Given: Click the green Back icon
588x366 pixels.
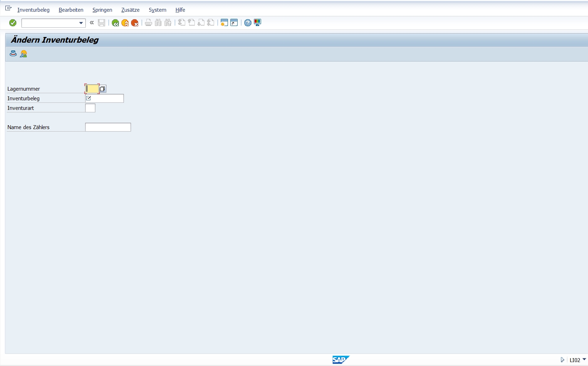Looking at the screenshot, I should [115, 23].
